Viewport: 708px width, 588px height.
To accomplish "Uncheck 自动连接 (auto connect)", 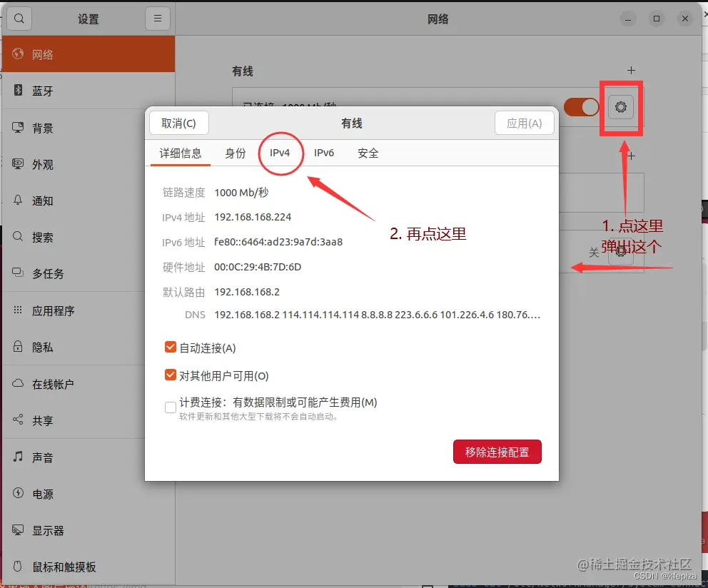I will tap(170, 348).
